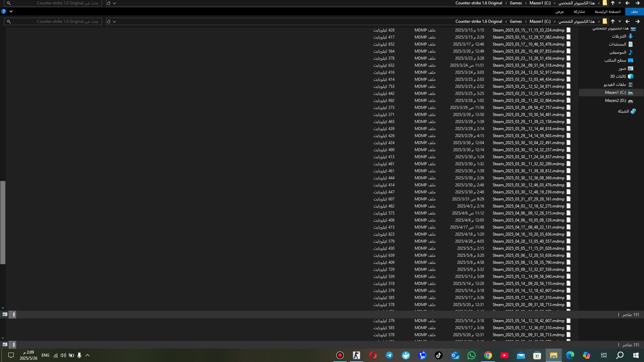Select file Steam_2025_03_17__10_46_55_476.mdmp

point(528,44)
